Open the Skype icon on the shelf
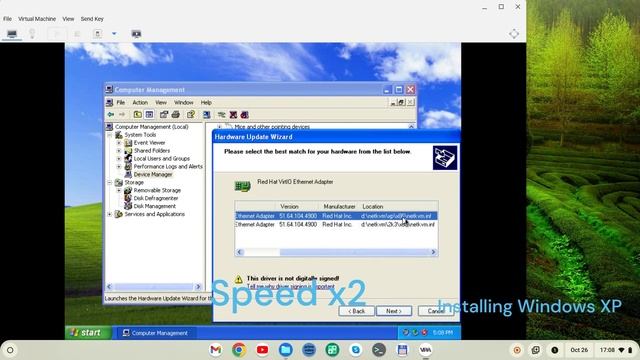This screenshot has height=360, width=640. coord(356,350)
